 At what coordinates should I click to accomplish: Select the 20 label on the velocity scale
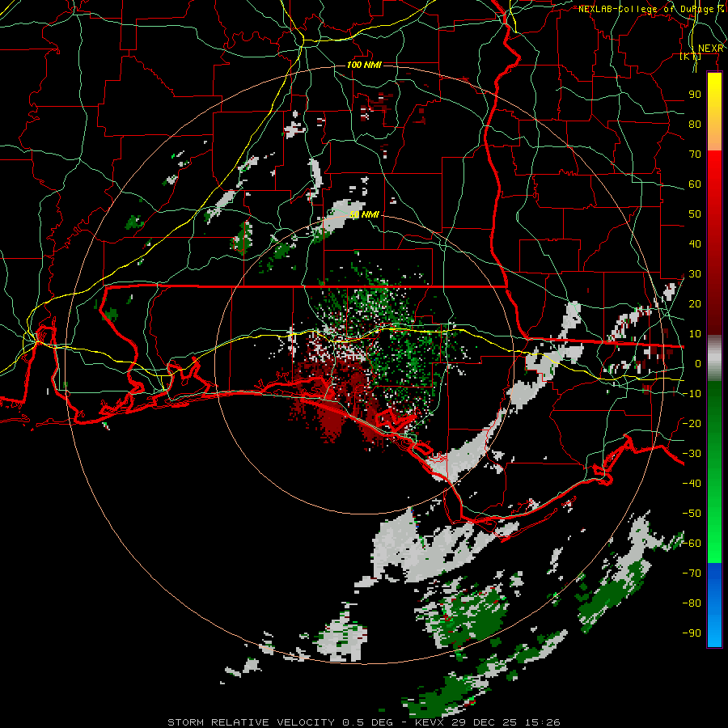coord(695,303)
